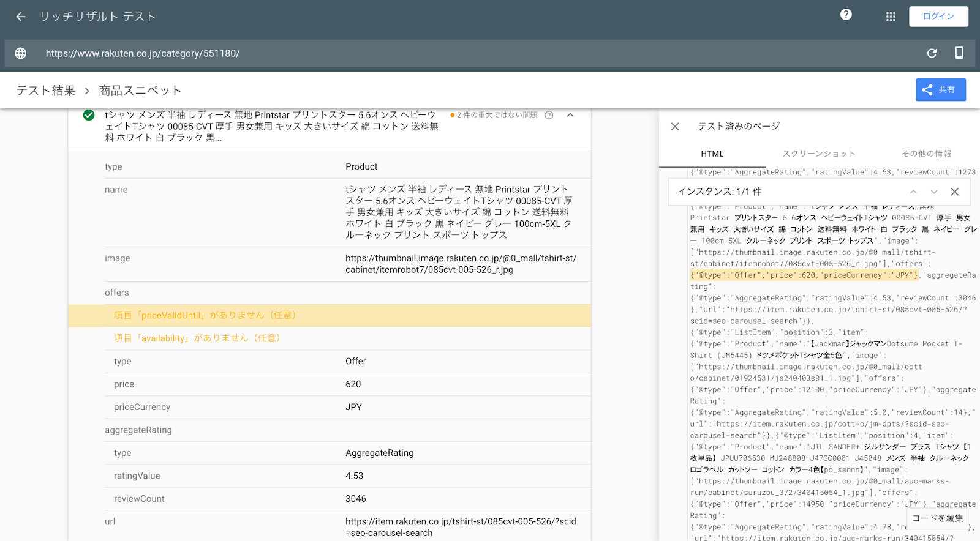980x541 pixels.
Task: Click the non-critical issues help icon
Action: 549,115
